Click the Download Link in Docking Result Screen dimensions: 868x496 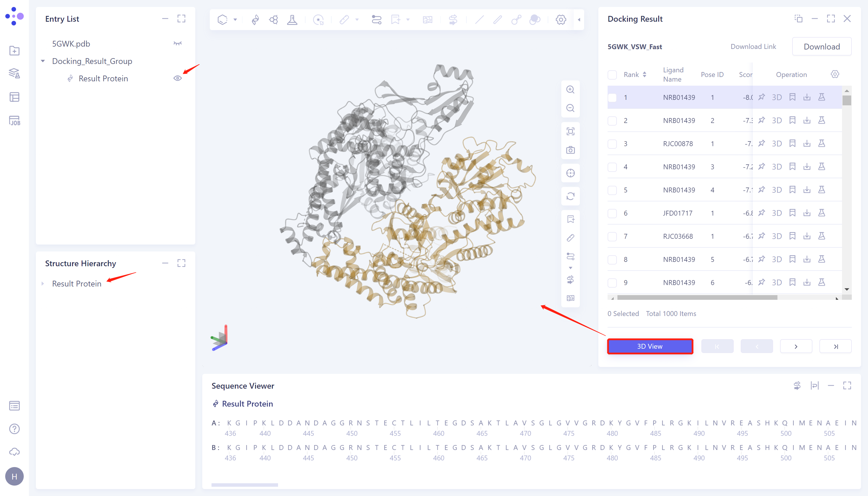pyautogui.click(x=753, y=46)
